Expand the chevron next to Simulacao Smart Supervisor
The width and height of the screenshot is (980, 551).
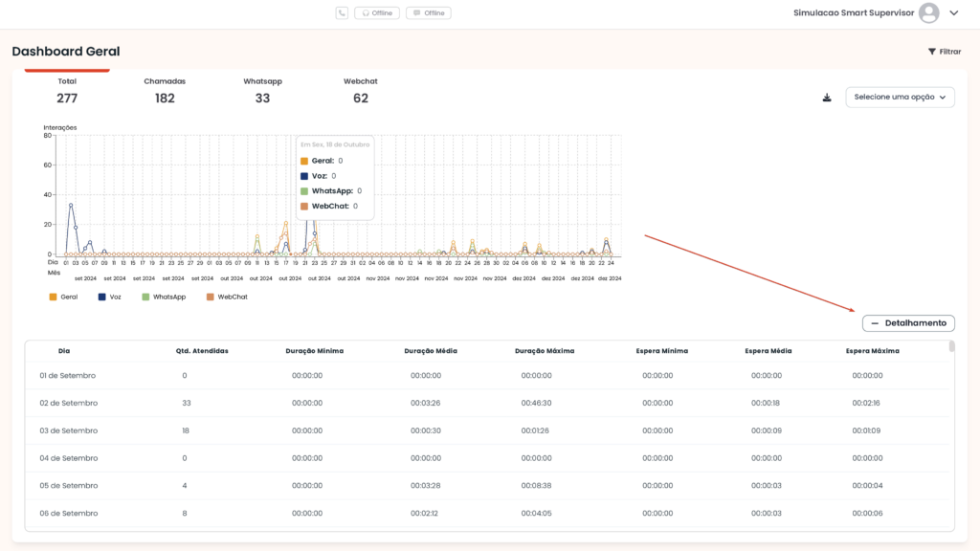click(x=953, y=12)
